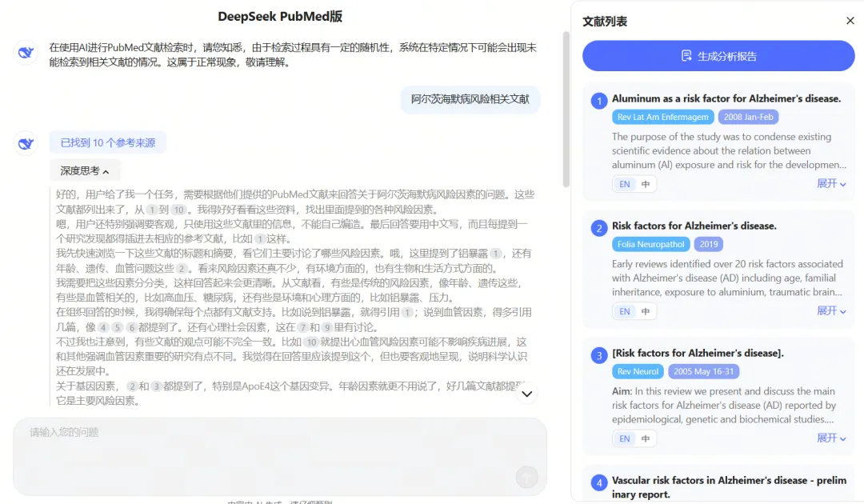This screenshot has height=504, width=864.
Task: Open article 1 Aluminum as a risk factor title
Action: (x=726, y=98)
